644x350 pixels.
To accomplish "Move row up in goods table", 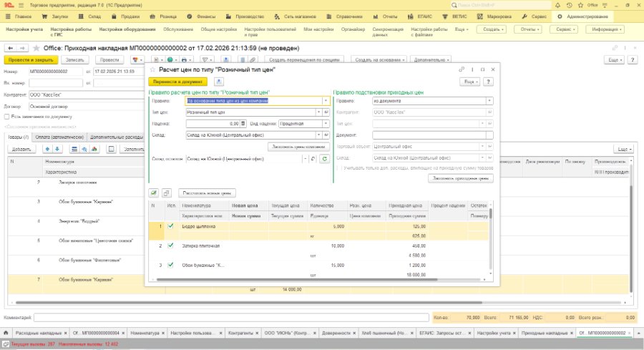I will click(x=48, y=149).
